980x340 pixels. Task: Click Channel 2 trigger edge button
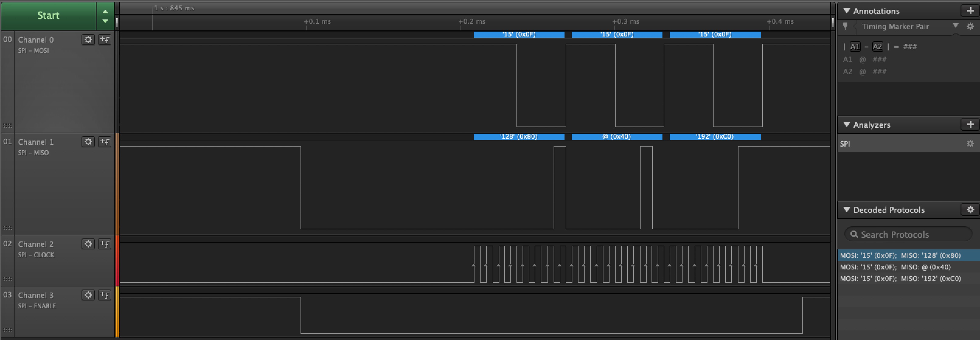pyautogui.click(x=105, y=244)
